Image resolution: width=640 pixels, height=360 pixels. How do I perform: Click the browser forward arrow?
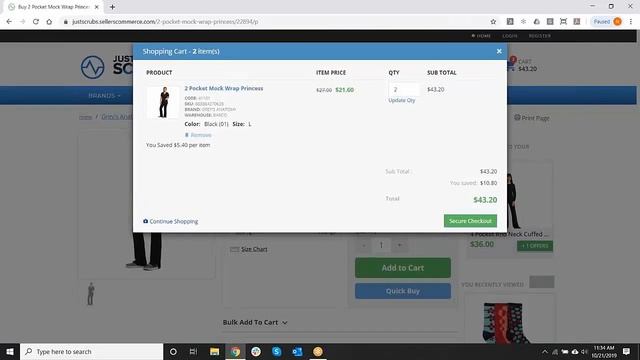pyautogui.click(x=22, y=22)
